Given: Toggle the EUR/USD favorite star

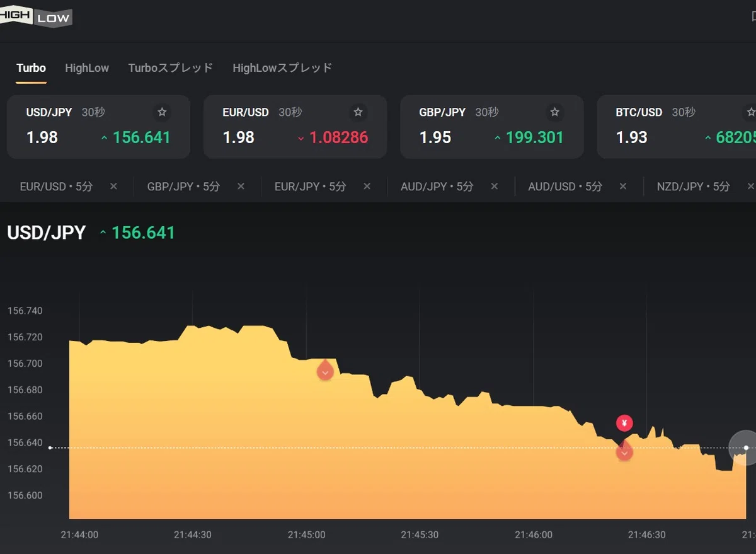Looking at the screenshot, I should click(x=358, y=112).
